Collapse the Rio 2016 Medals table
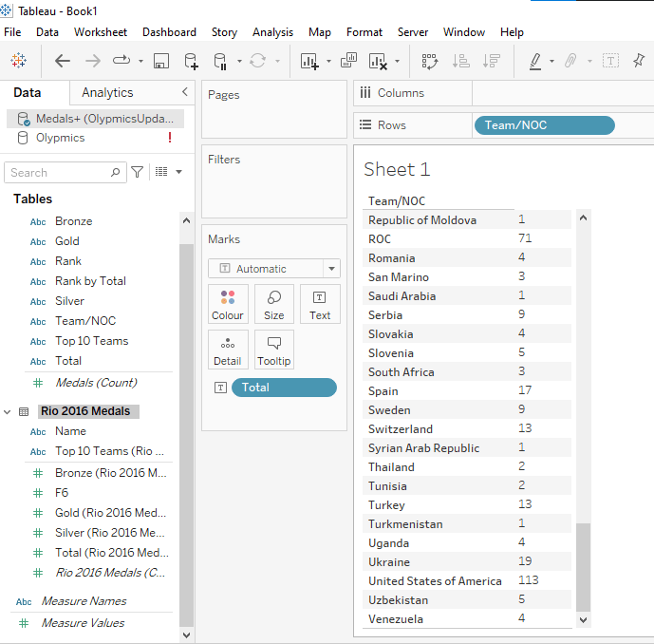The image size is (654, 644). point(7,412)
